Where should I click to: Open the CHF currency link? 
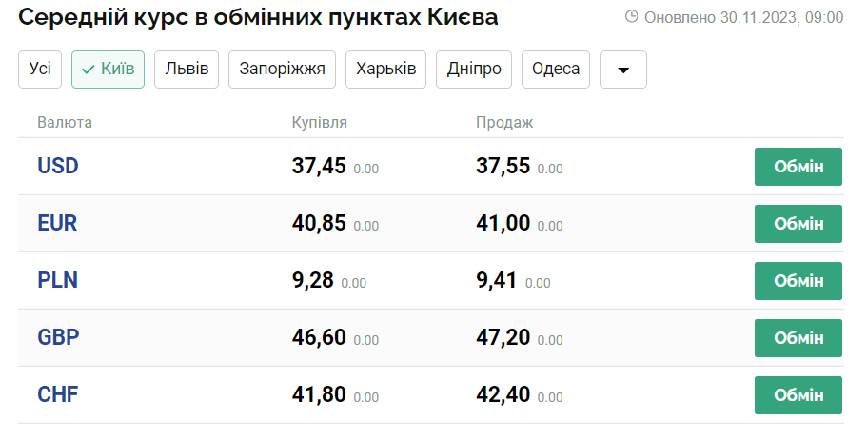click(57, 394)
